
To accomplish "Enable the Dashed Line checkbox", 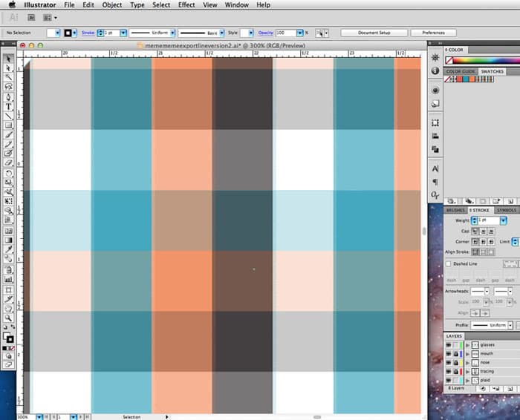I will (449, 264).
